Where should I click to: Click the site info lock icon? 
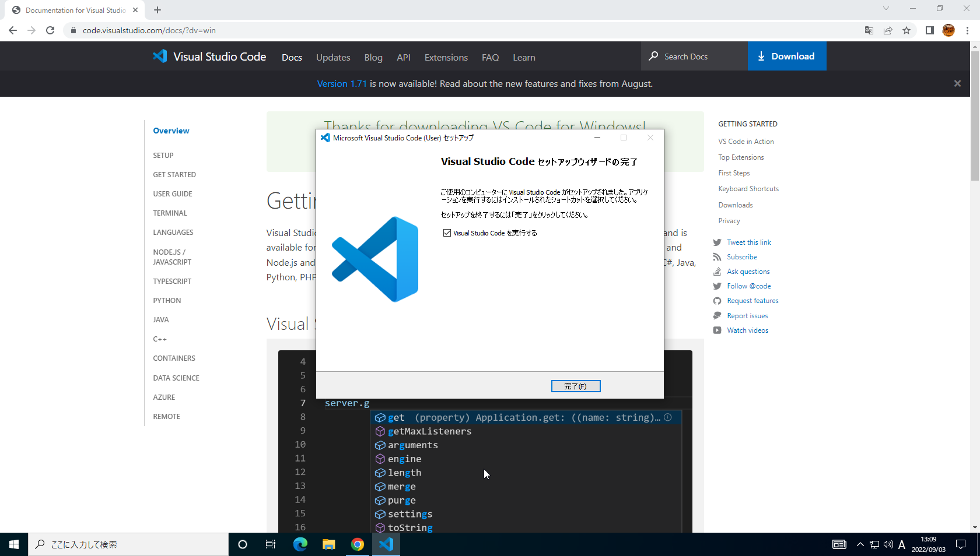[x=73, y=30]
